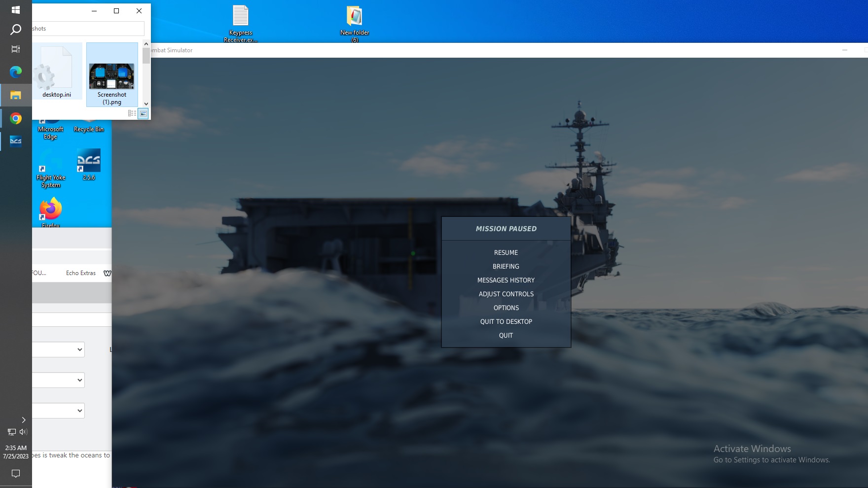Open File Explorer from the taskbar
868x488 pixels.
[x=16, y=95]
